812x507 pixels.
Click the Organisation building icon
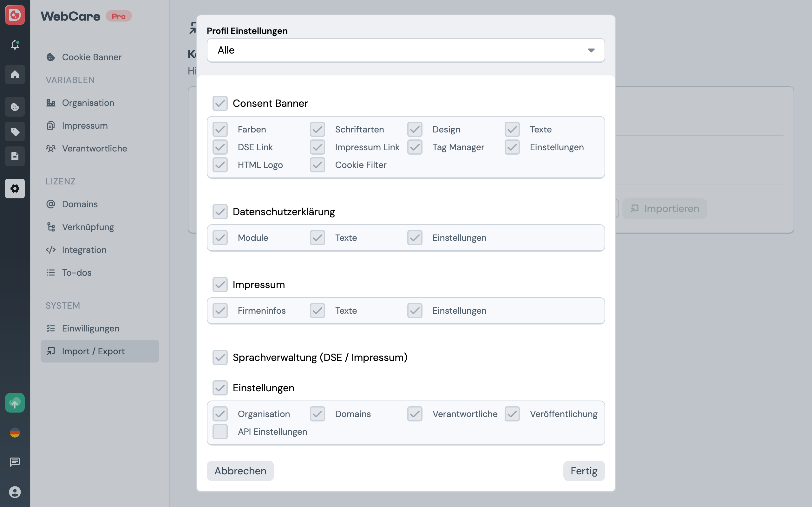(x=51, y=103)
